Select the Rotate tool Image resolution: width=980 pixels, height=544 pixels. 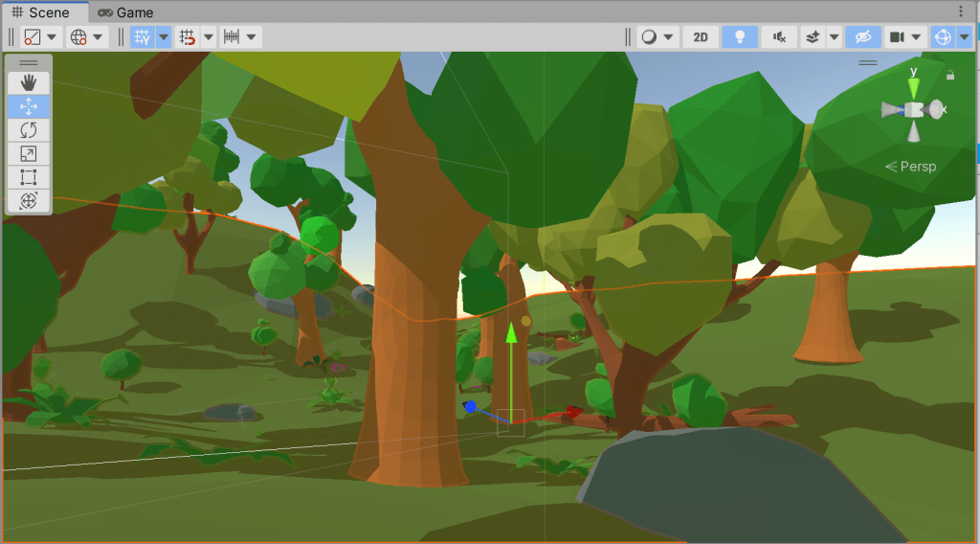click(x=29, y=129)
